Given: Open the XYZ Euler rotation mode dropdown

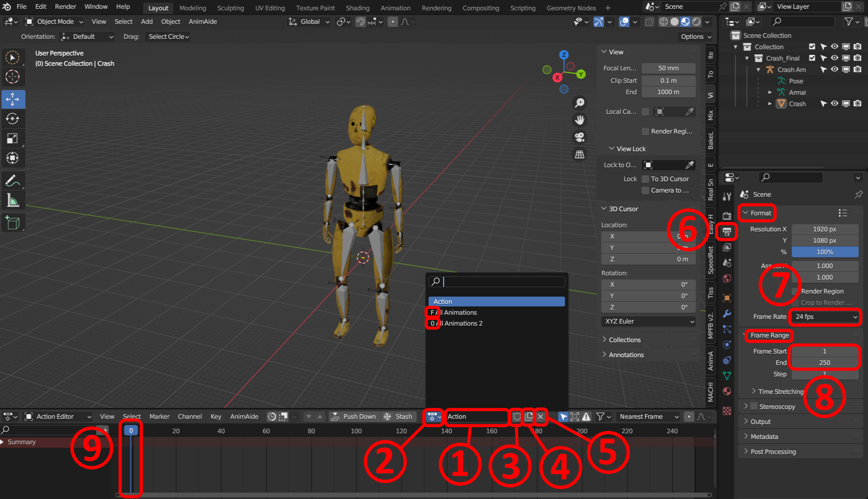Looking at the screenshot, I should pyautogui.click(x=649, y=321).
